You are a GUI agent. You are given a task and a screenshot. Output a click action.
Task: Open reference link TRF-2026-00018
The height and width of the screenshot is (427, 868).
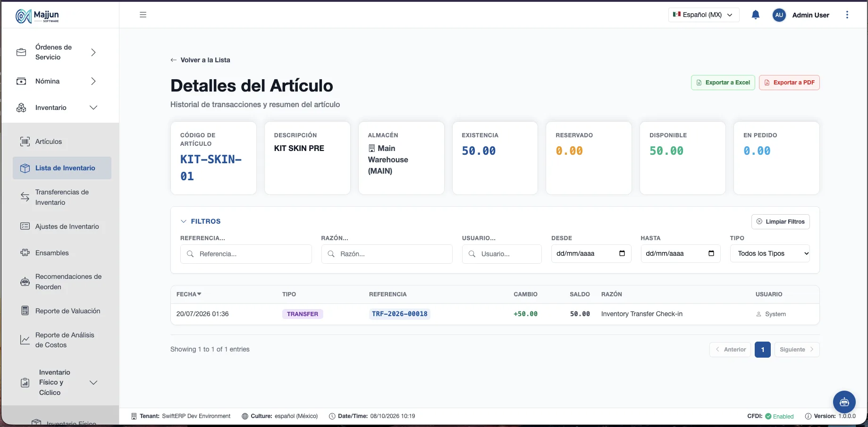tap(400, 314)
